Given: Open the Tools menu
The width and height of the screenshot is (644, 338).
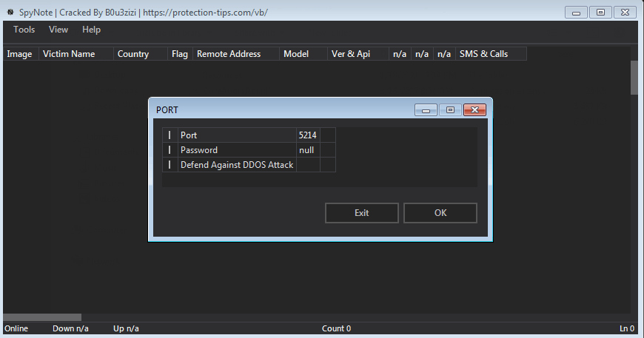Looking at the screenshot, I should [24, 30].
